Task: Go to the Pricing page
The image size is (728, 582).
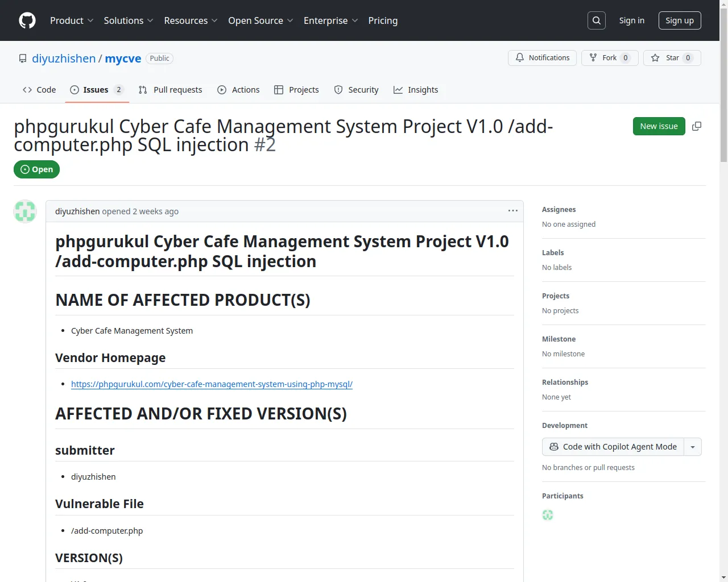Action: point(383,20)
